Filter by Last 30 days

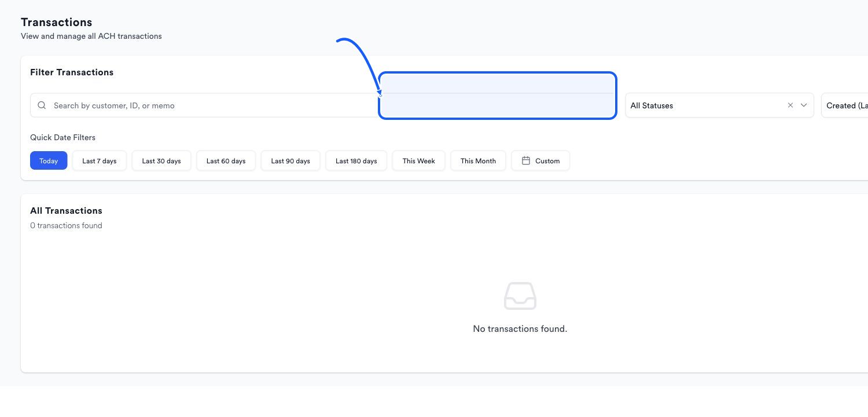pos(161,161)
